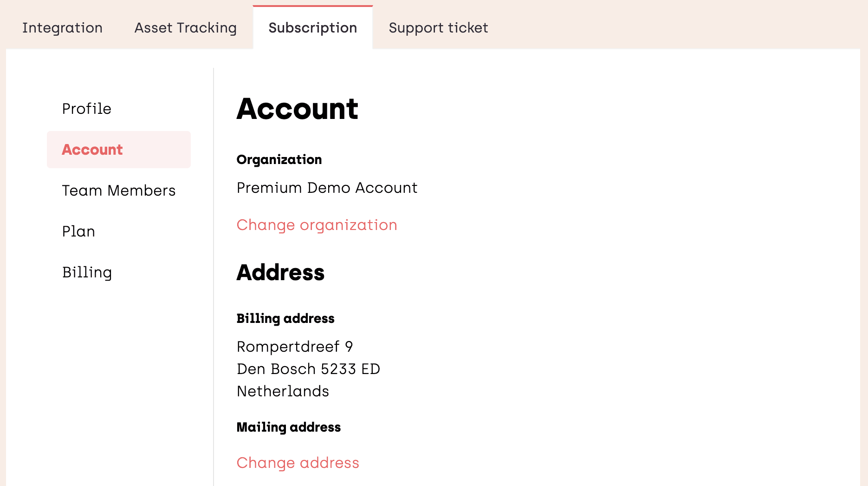This screenshot has height=486, width=868.
Task: Click the Mailing address label
Action: tap(288, 427)
